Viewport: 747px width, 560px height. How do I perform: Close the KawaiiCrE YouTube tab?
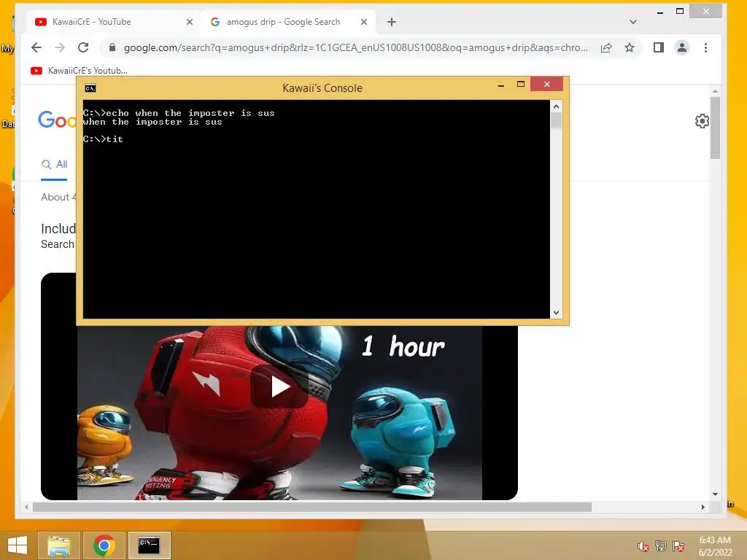(x=190, y=22)
